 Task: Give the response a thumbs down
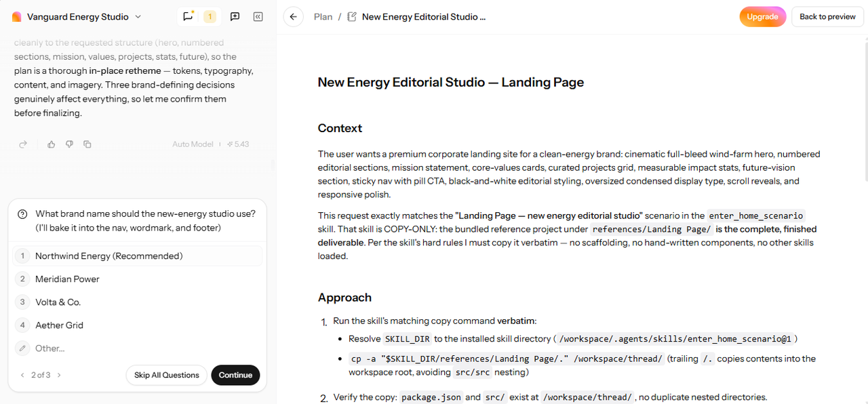click(69, 144)
